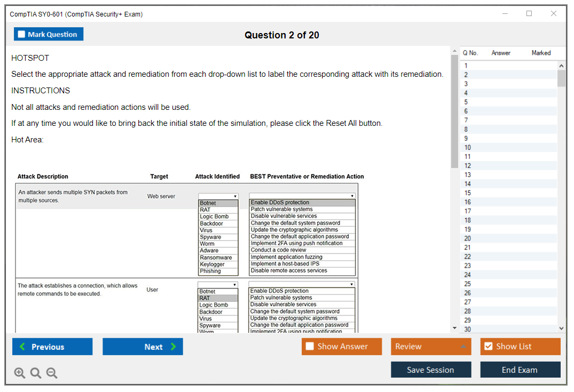Click down arrow of question pane scrollbar
The width and height of the screenshot is (574, 392).
click(x=454, y=328)
